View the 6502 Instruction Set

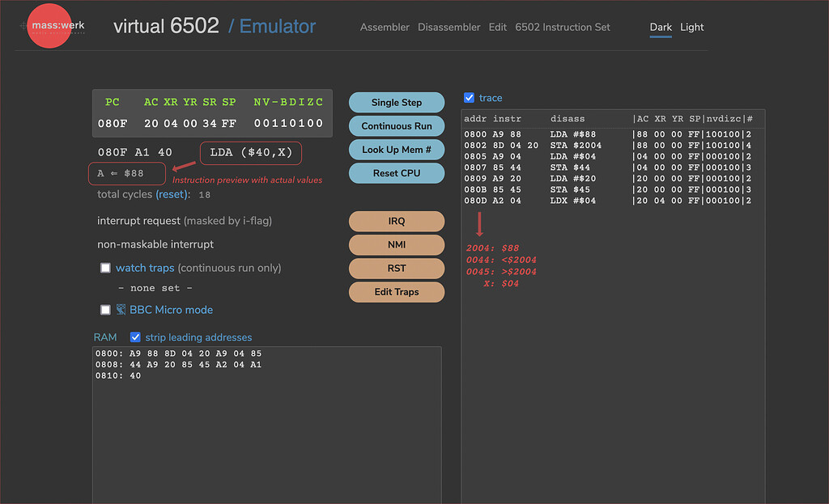562,27
